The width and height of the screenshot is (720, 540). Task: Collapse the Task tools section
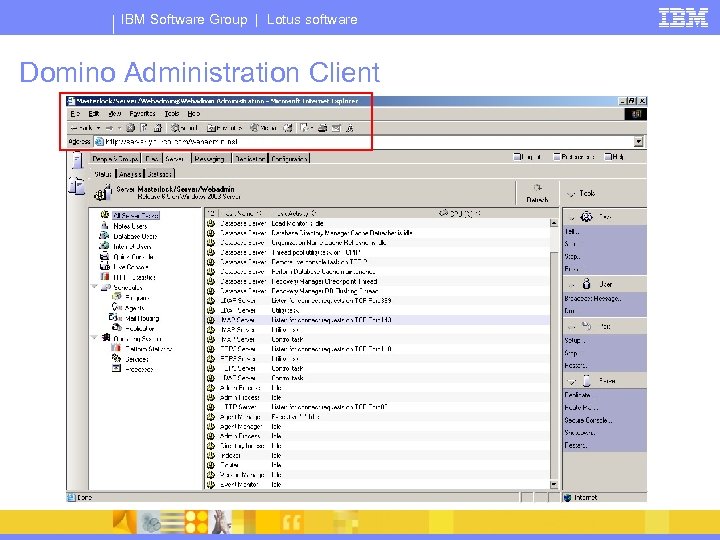[572, 218]
